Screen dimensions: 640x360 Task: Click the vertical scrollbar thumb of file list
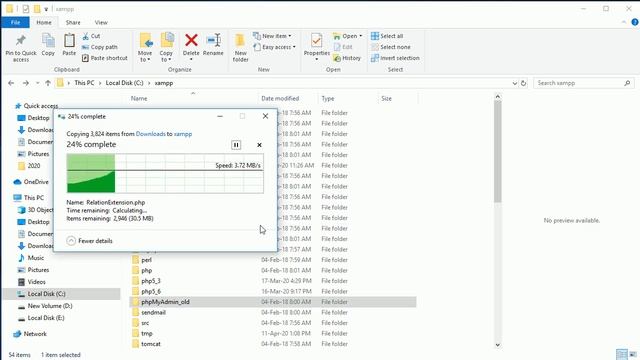click(498, 151)
